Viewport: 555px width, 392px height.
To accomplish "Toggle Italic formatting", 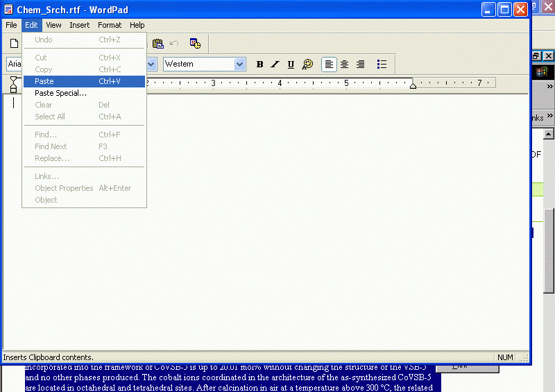I will click(275, 64).
